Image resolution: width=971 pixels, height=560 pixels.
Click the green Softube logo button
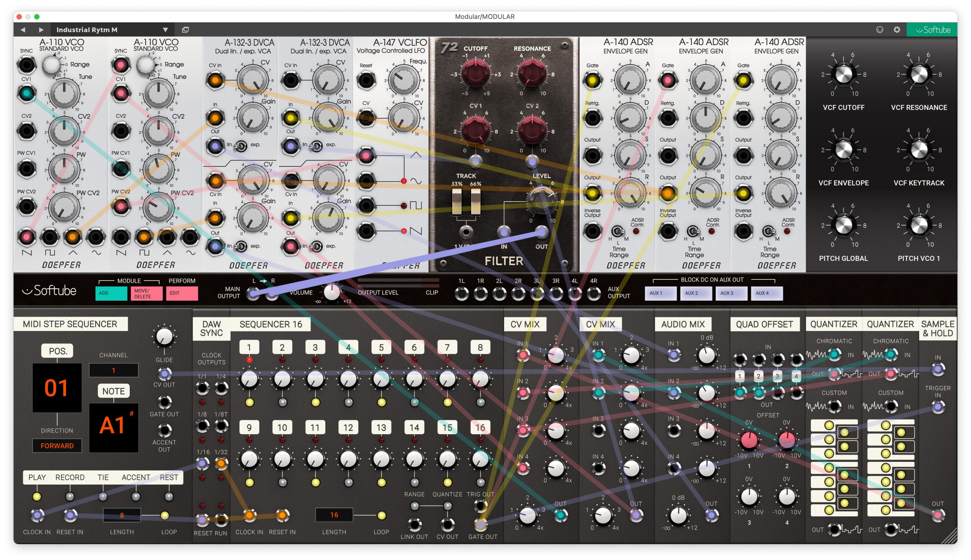(932, 30)
